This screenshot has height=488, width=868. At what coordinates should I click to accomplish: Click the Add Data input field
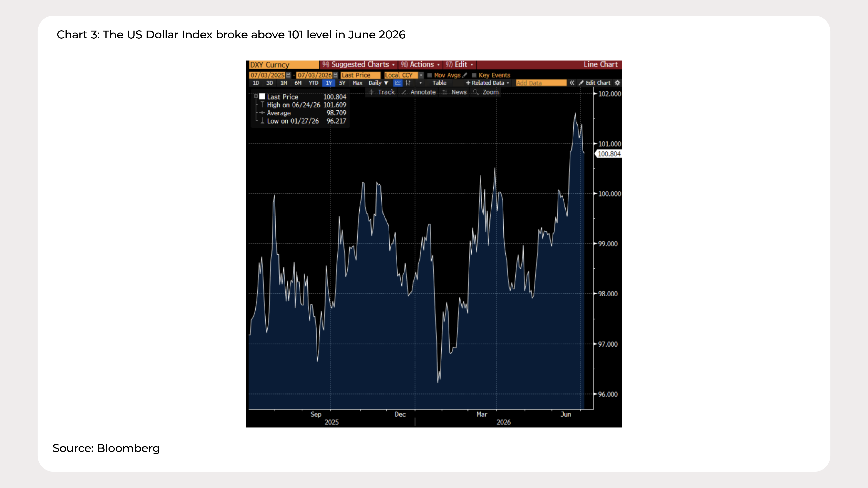pos(541,83)
